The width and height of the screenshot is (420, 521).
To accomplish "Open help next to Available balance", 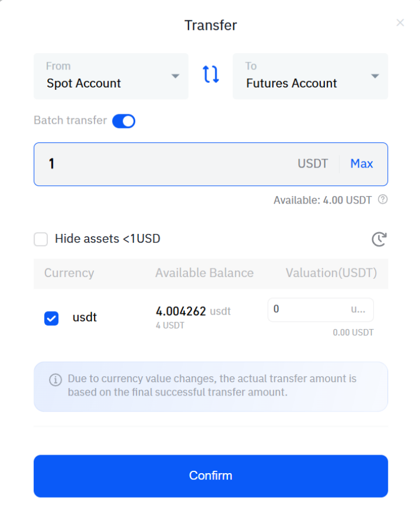I will click(x=383, y=200).
